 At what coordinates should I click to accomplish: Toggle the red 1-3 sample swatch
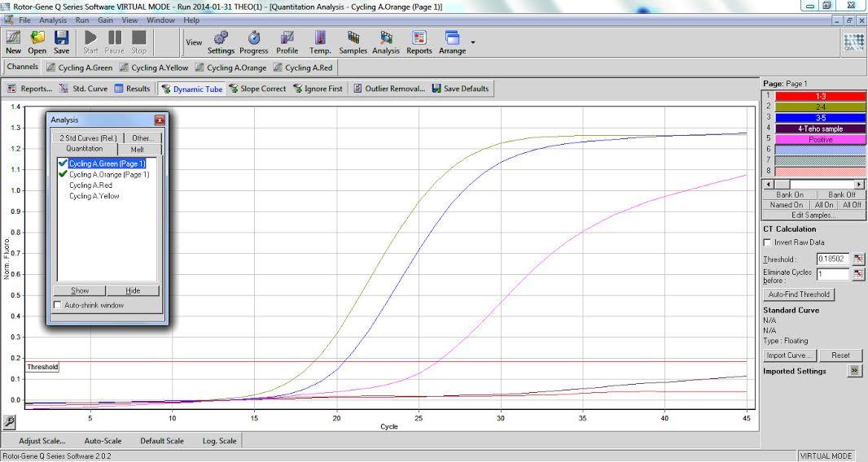[821, 96]
